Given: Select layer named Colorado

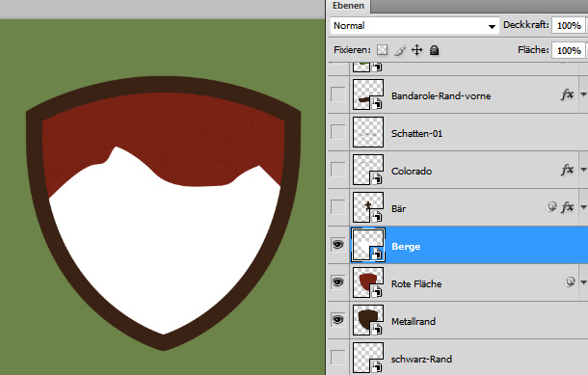Looking at the screenshot, I should [x=412, y=171].
